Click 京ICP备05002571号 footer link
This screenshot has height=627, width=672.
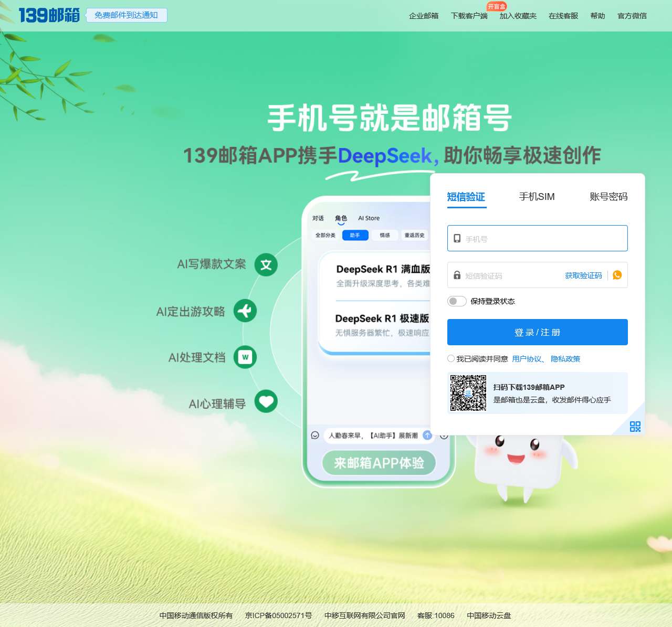tap(278, 615)
